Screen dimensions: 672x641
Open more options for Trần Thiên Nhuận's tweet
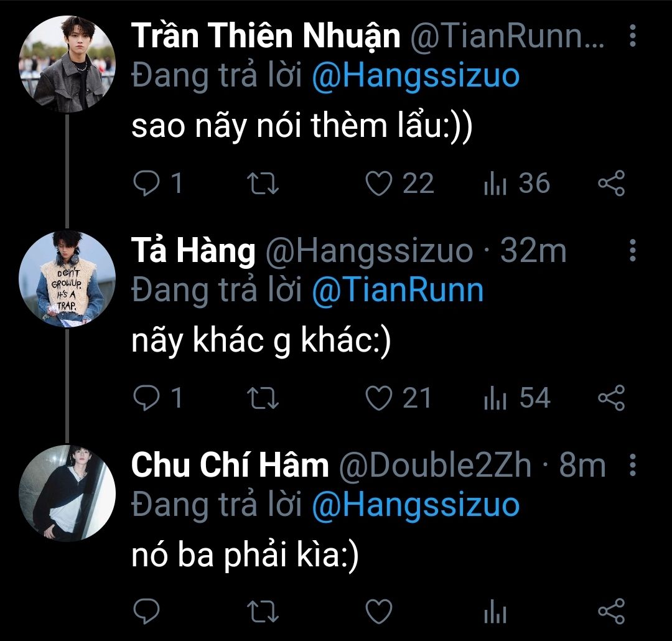coord(633,37)
